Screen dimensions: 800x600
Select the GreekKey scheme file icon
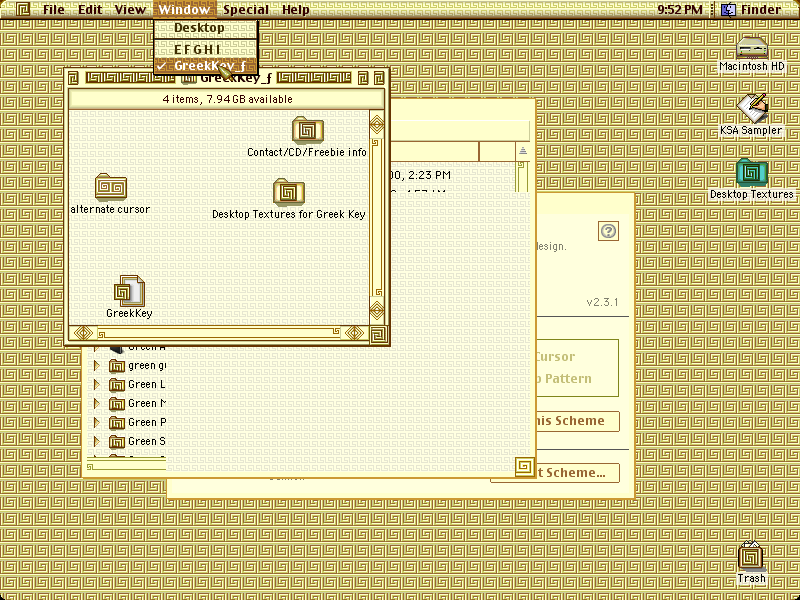click(129, 291)
